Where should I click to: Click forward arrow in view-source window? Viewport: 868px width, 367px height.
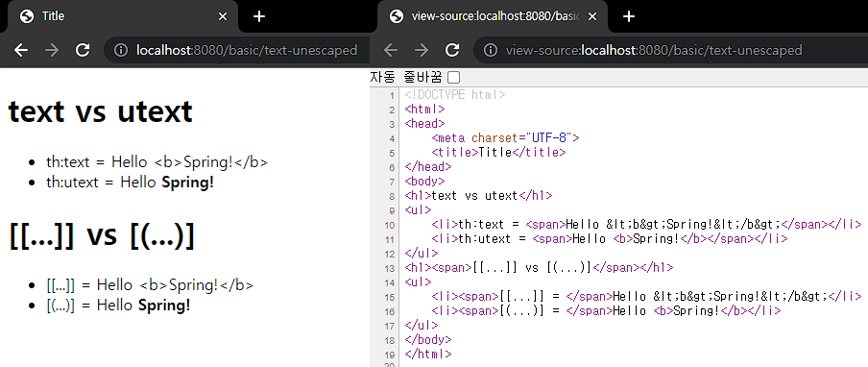[422, 50]
